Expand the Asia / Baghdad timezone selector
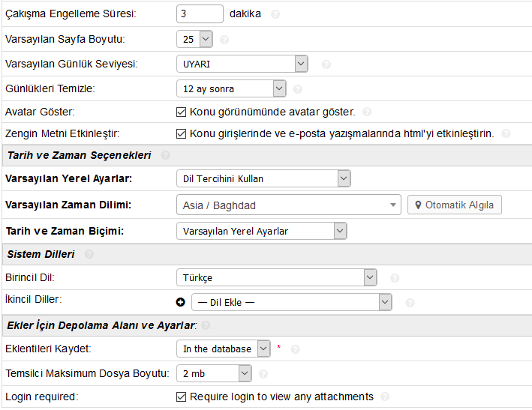 tap(291, 205)
